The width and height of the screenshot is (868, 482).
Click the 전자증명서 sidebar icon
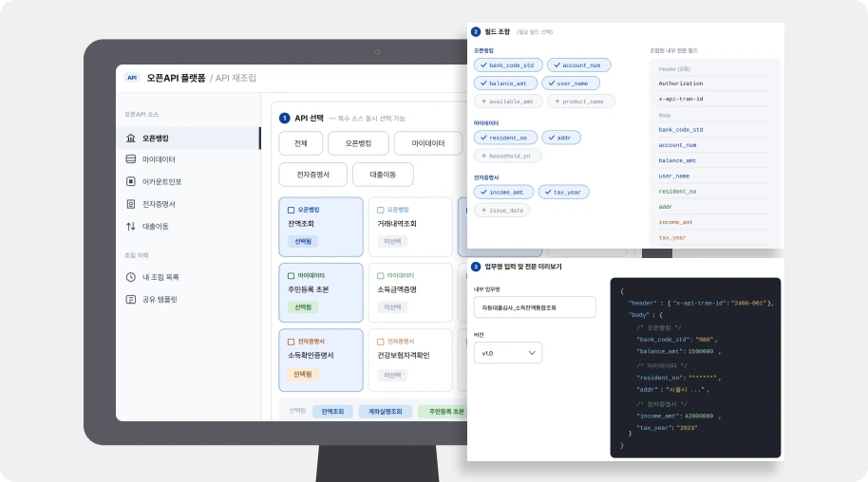click(131, 204)
